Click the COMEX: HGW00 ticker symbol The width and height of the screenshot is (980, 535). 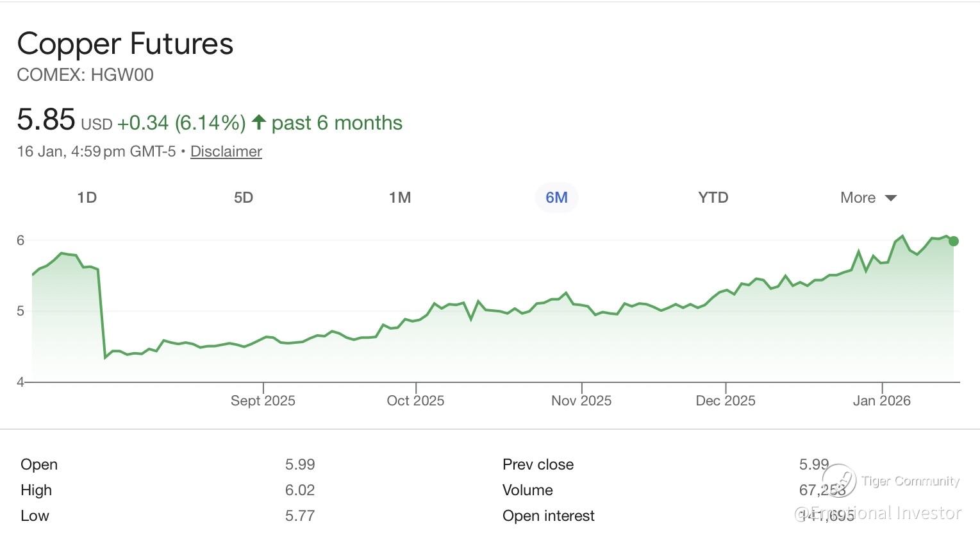[85, 75]
